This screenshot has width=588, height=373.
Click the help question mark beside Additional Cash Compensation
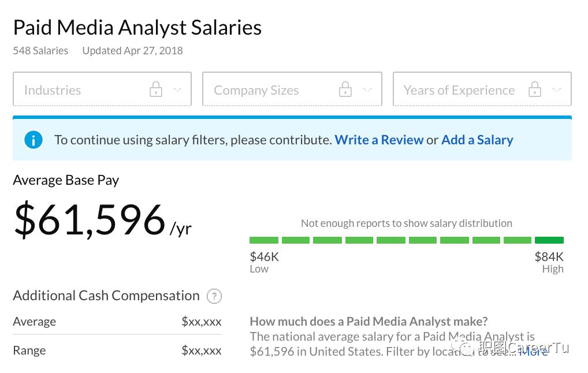pos(214,296)
